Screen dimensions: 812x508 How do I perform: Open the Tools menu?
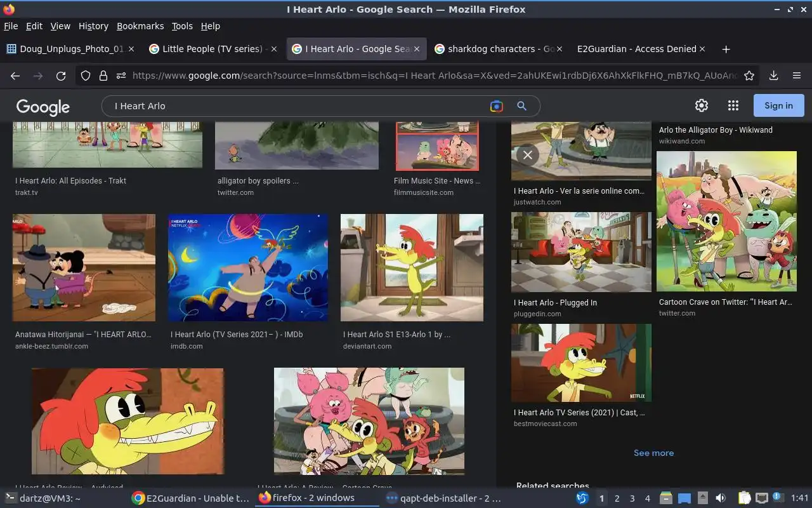tap(182, 26)
